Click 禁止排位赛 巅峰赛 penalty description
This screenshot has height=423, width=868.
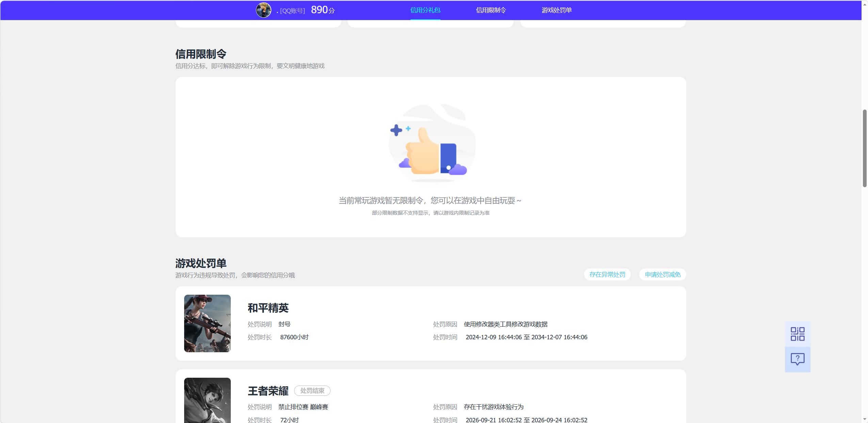coord(303,407)
